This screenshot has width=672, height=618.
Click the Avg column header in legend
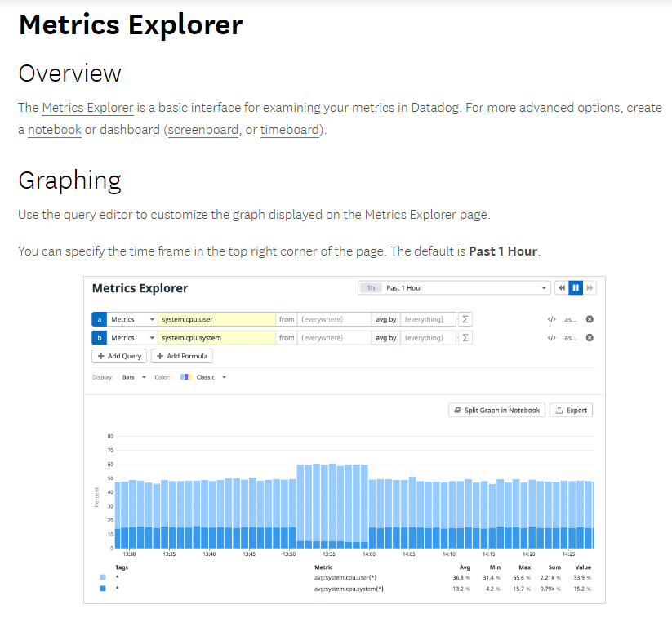pos(465,567)
